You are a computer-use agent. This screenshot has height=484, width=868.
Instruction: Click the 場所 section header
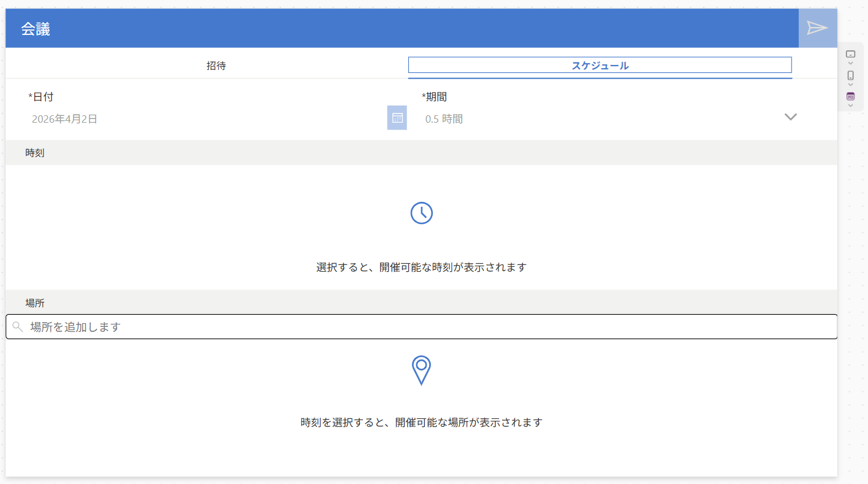35,303
